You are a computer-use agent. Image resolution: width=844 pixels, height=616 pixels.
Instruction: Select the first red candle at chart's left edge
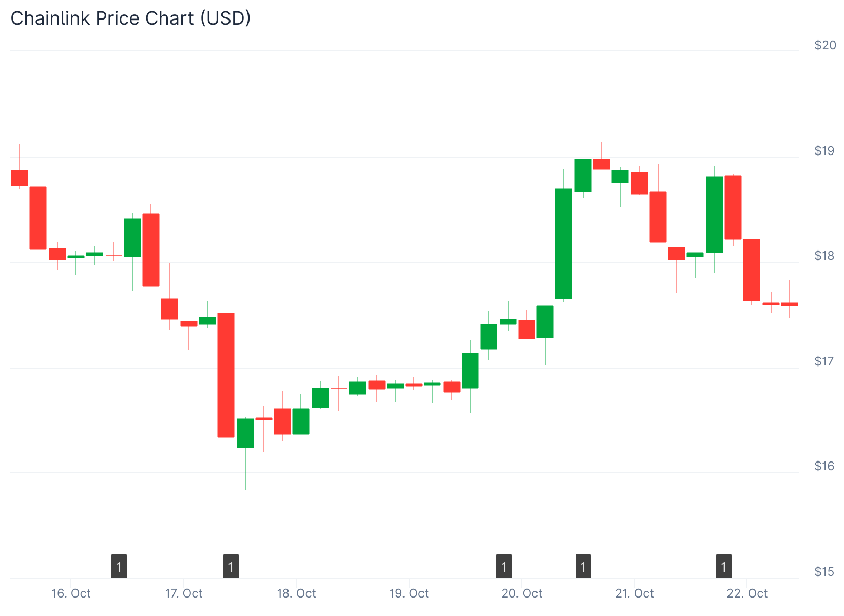20,178
